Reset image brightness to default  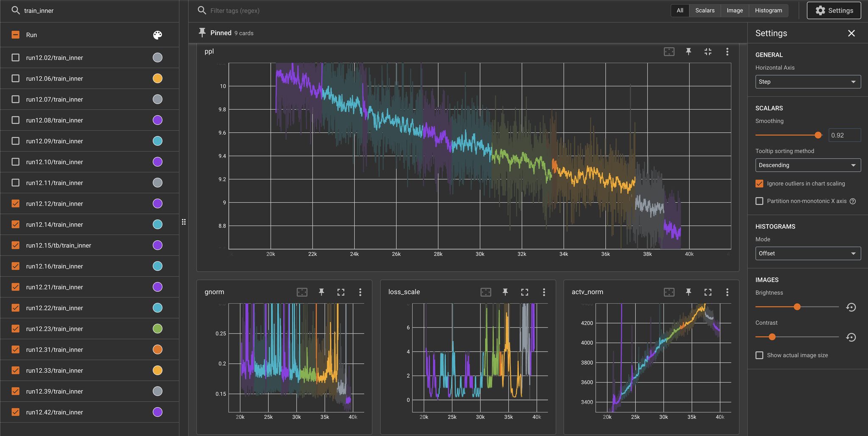(x=851, y=307)
